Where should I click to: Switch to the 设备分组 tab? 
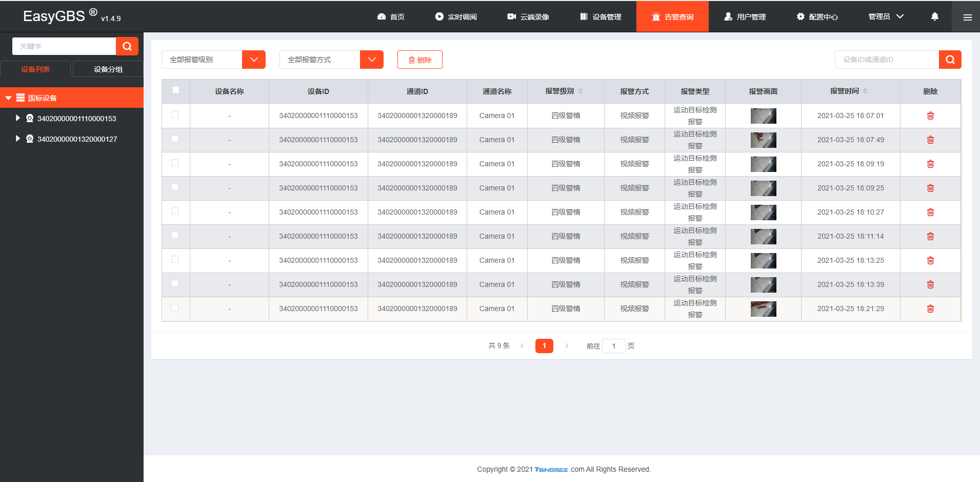tap(108, 69)
